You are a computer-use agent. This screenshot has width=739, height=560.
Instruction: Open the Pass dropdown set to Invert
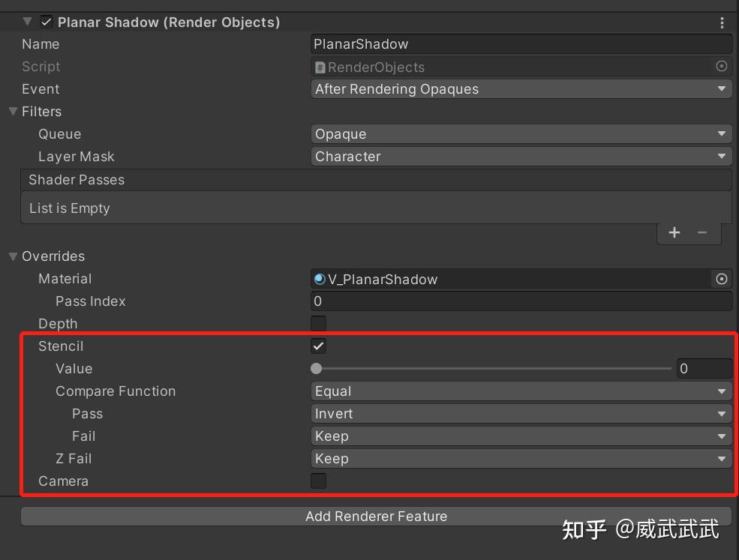[521, 413]
